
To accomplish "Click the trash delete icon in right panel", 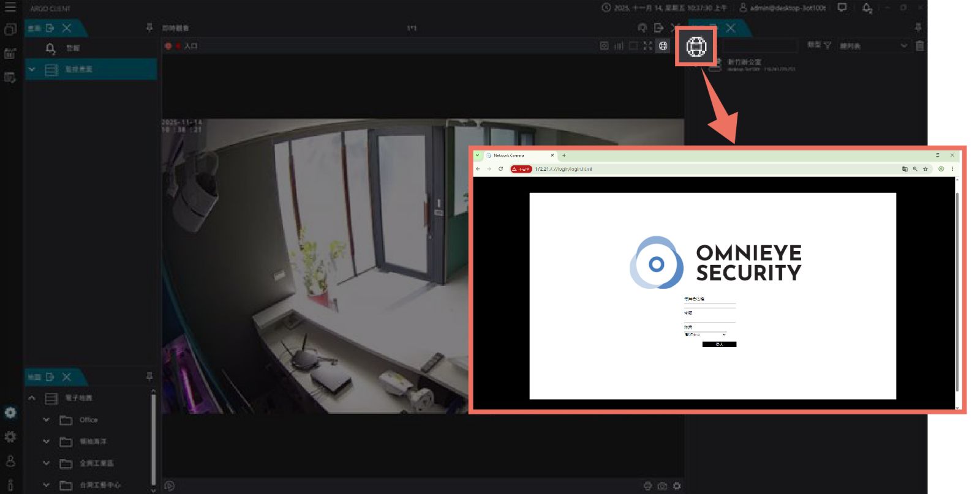I will 919,46.
